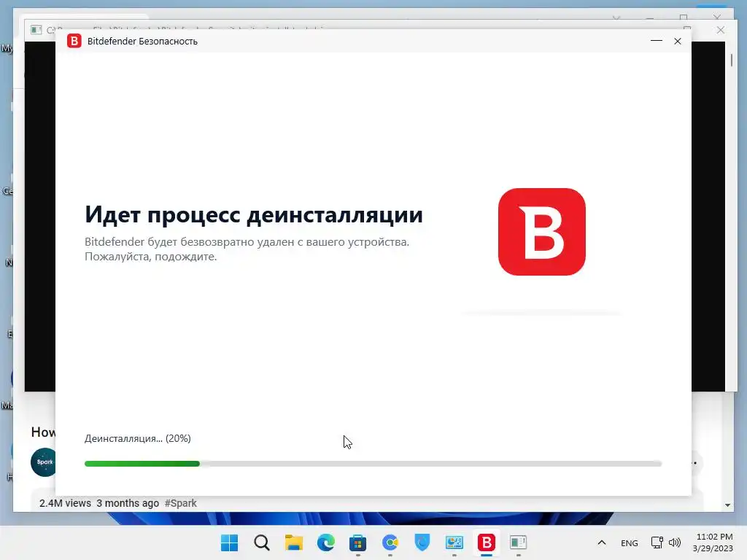Viewport: 747px width, 560px height.
Task: Open the blue shield taskbar app
Action: click(x=422, y=542)
